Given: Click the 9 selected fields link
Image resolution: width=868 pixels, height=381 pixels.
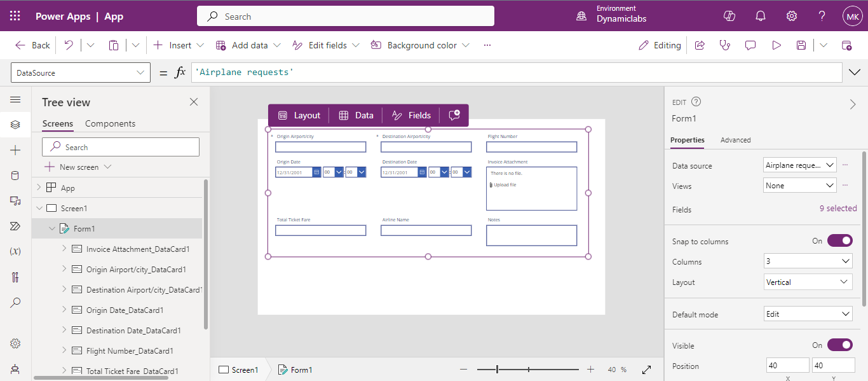Looking at the screenshot, I should click(x=837, y=209).
